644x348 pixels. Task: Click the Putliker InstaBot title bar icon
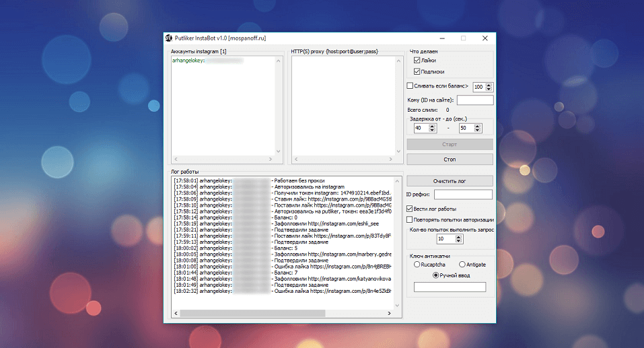pos(168,38)
